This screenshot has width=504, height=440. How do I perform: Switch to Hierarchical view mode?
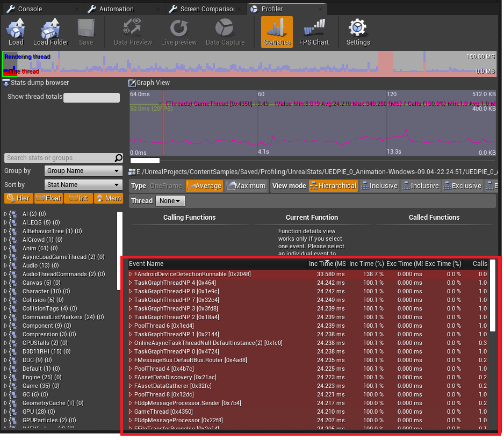(x=333, y=186)
